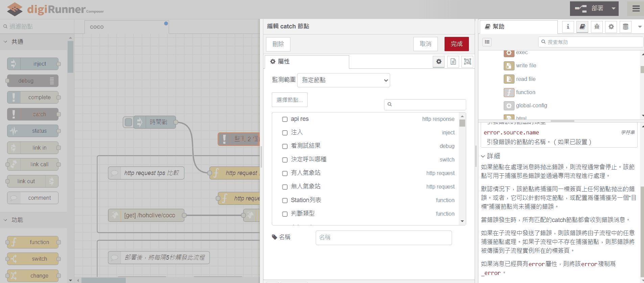Focus the 名稱 name input field
The width and height of the screenshot is (644, 283).
[384, 238]
